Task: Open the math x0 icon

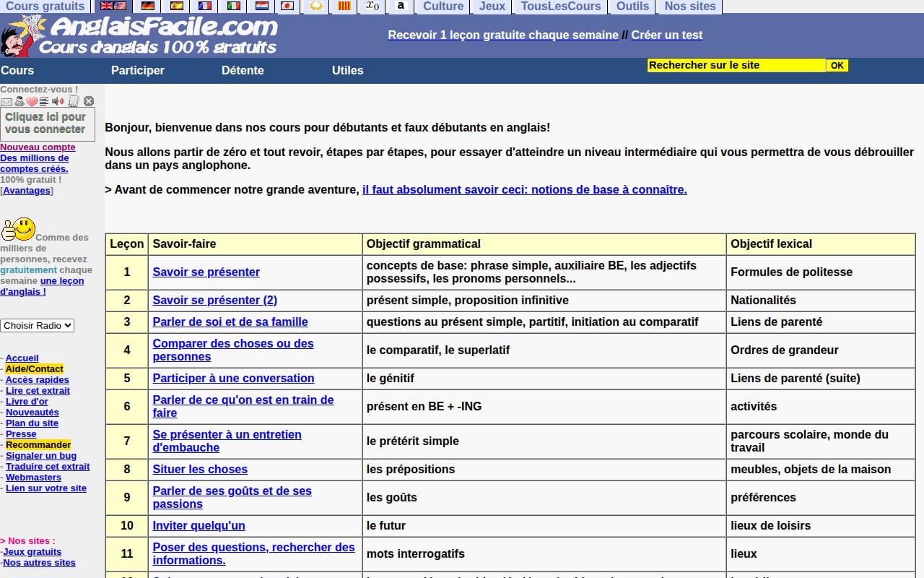Action: point(372,6)
